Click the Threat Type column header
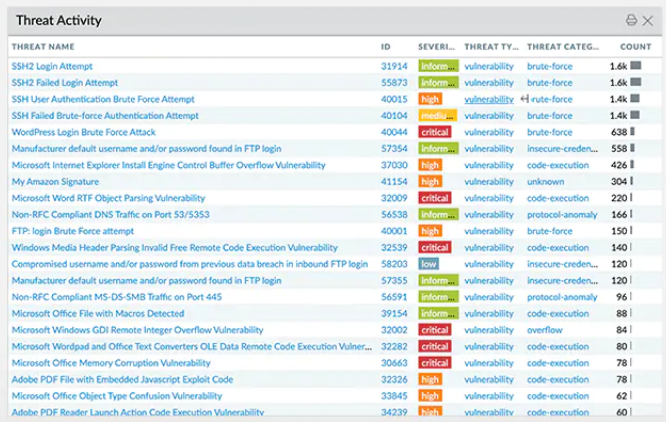This screenshot has width=666, height=422. pyautogui.click(x=489, y=46)
